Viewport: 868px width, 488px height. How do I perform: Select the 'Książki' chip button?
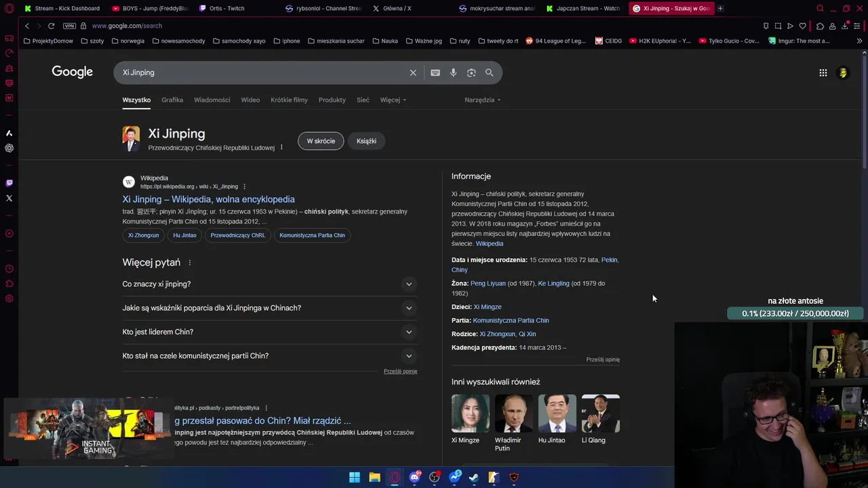point(366,141)
